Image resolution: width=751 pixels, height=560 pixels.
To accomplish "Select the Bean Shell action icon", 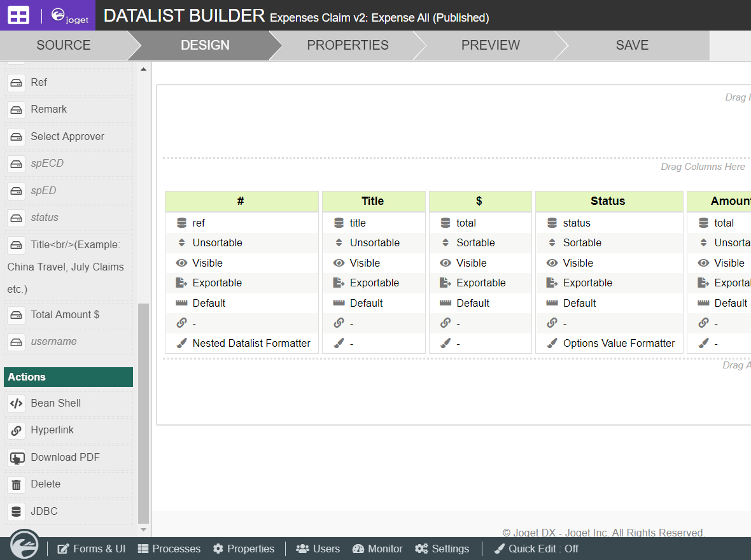I will pos(17,403).
